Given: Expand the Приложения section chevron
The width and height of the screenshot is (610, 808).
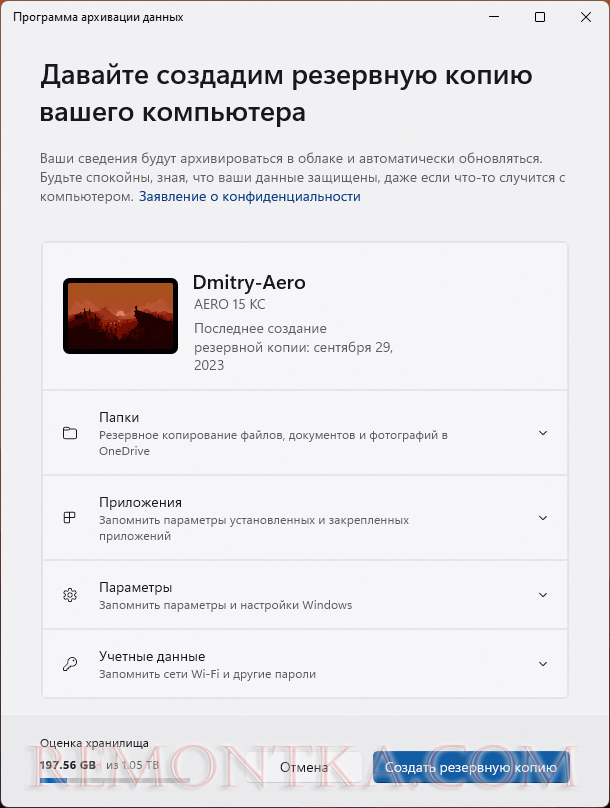Looking at the screenshot, I should coord(543,517).
